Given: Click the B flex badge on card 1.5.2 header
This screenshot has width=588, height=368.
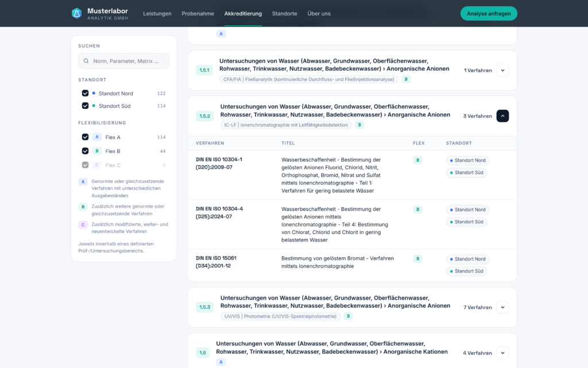Looking at the screenshot, I should pos(359,125).
